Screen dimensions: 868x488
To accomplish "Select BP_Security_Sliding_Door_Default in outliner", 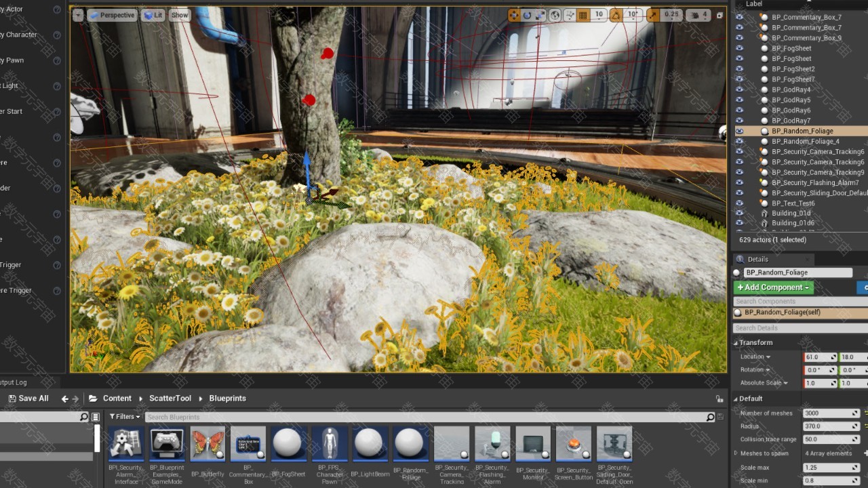I will [819, 193].
